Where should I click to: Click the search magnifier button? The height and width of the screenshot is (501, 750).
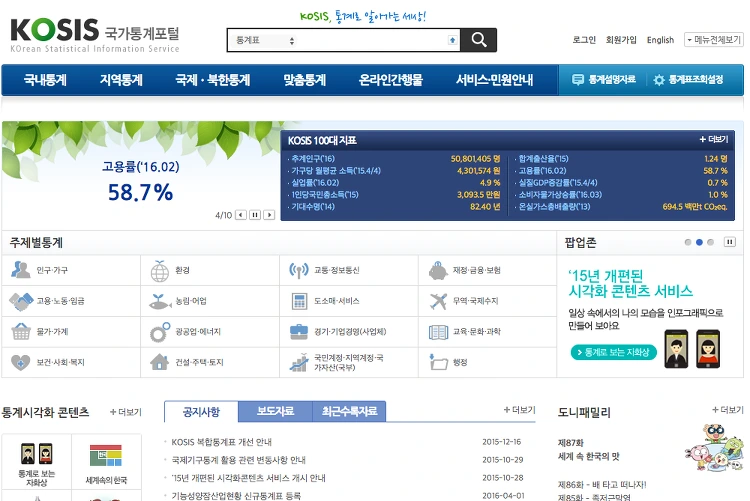[x=478, y=40]
